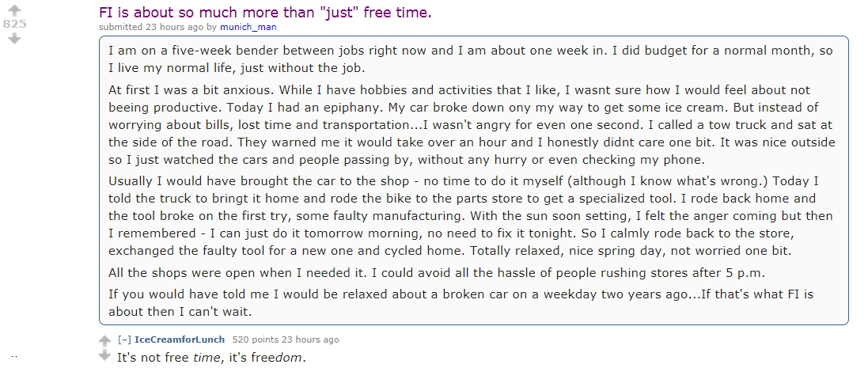868x368 pixels.
Task: Upvote the post by munich_man
Action: [x=14, y=11]
